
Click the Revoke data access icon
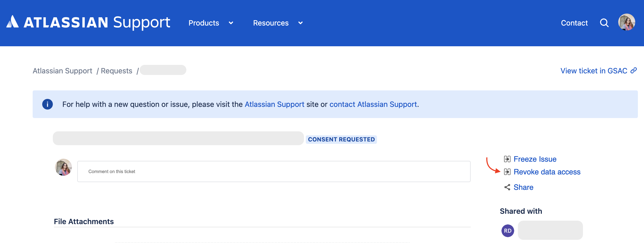coord(507,172)
